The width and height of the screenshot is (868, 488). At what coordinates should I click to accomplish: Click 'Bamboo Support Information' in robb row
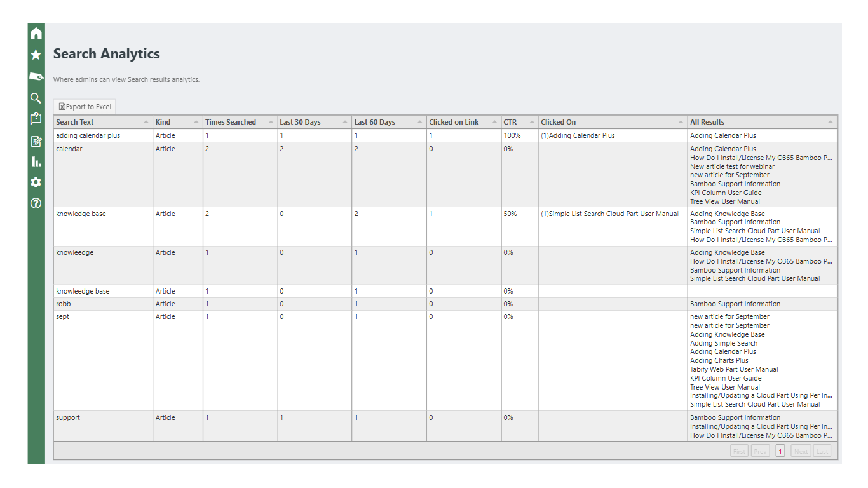pos(735,304)
